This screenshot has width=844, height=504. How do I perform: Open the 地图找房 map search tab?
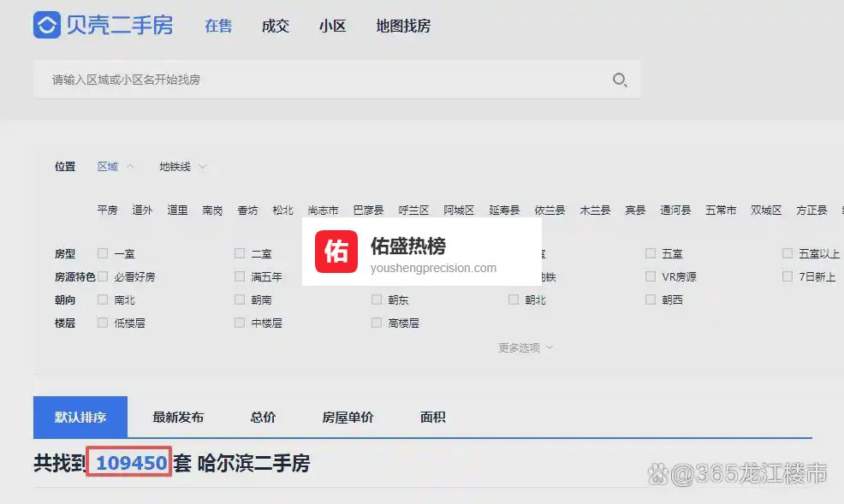403,26
